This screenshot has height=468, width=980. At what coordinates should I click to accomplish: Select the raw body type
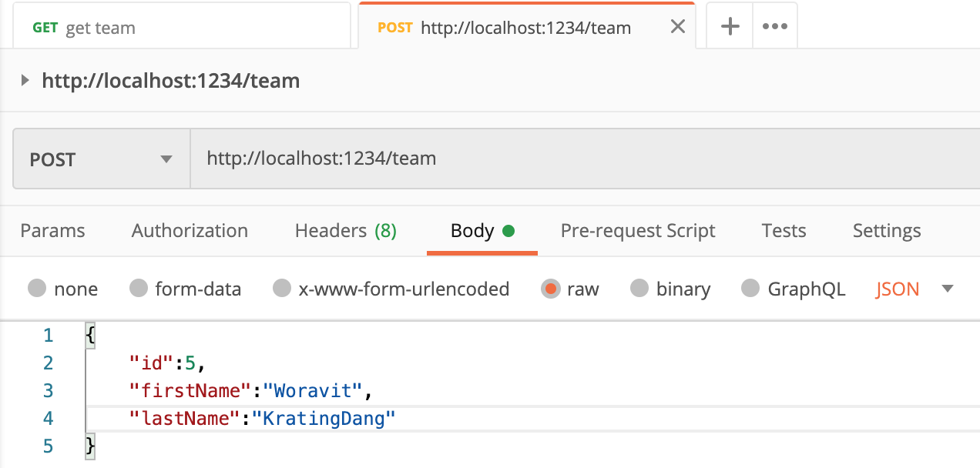pyautogui.click(x=570, y=289)
